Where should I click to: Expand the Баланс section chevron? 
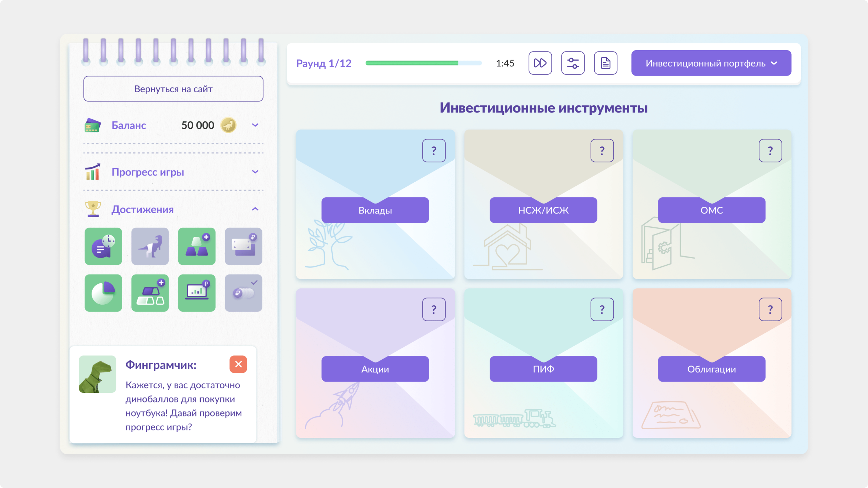[255, 125]
